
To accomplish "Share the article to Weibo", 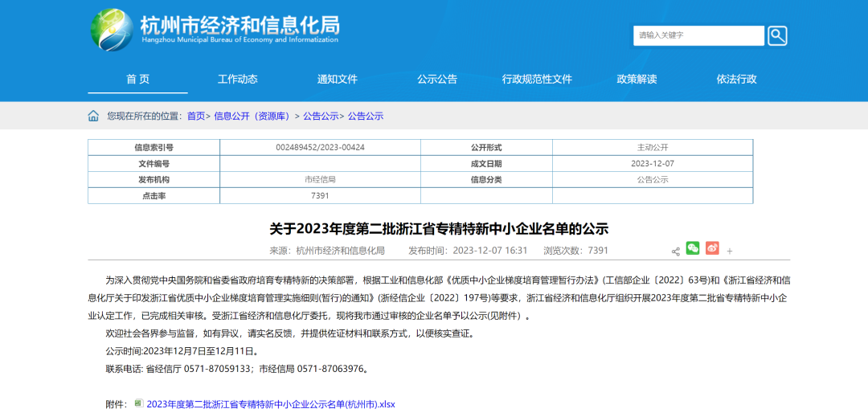I will pyautogui.click(x=712, y=248).
